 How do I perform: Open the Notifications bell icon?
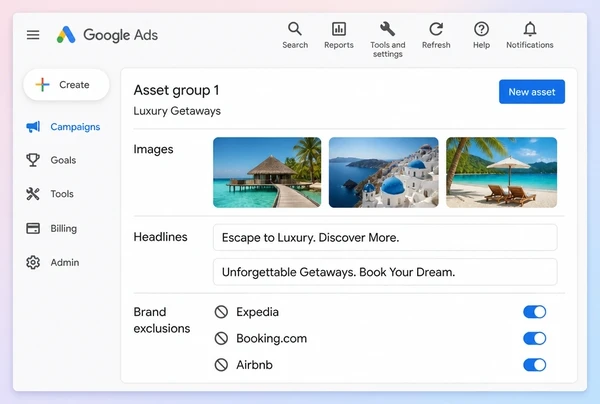coord(530,29)
